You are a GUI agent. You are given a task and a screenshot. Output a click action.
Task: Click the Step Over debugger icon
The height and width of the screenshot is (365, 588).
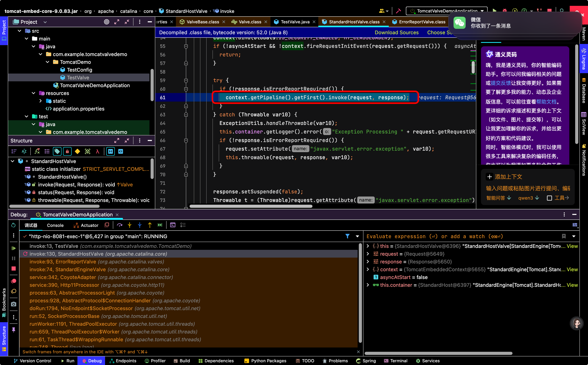pyautogui.click(x=119, y=225)
